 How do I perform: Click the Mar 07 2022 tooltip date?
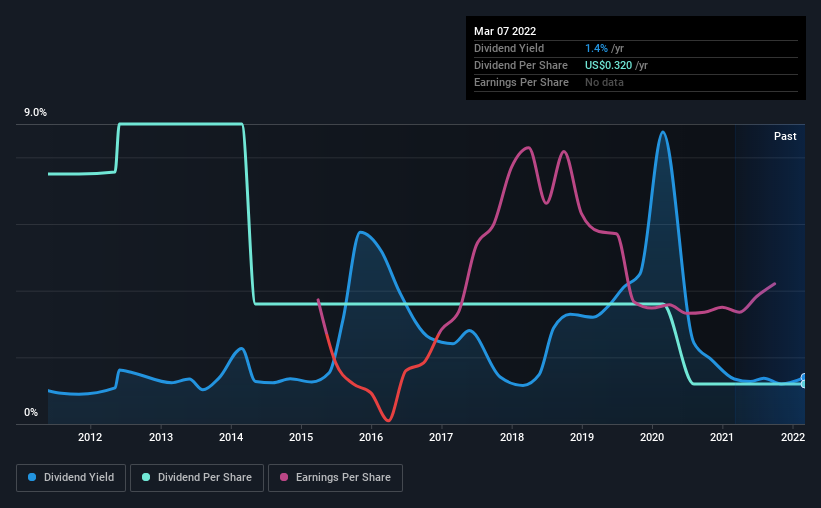(x=505, y=31)
